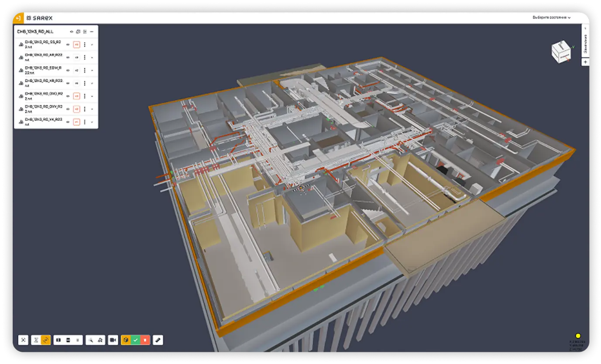The image size is (601, 364).
Task: Open the three-dot menu for CHB_12K3_RD_KR
Action: coord(85,83)
